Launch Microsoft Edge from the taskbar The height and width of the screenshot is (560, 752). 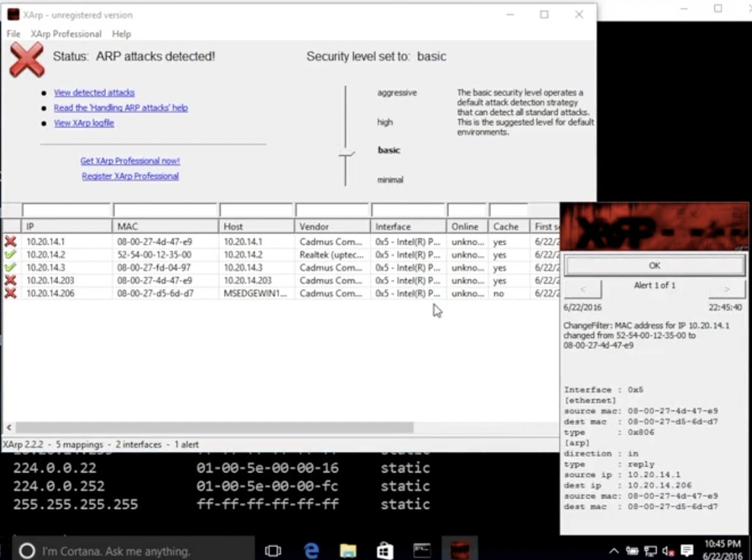coord(311,551)
